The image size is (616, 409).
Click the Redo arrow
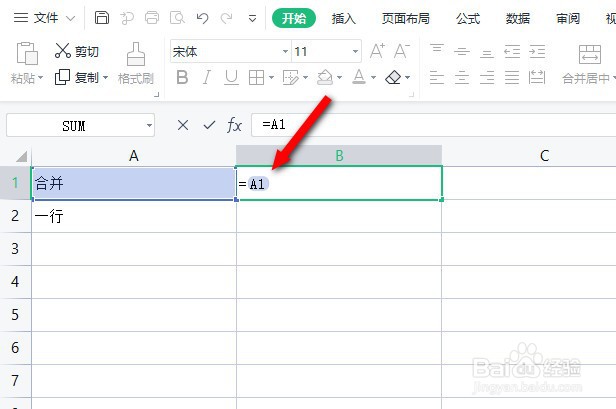[227, 18]
